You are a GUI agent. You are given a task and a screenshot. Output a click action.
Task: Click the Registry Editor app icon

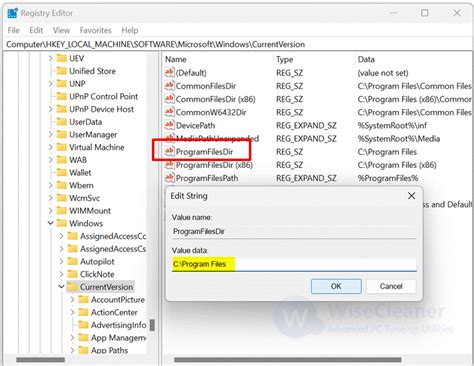[x=12, y=13]
